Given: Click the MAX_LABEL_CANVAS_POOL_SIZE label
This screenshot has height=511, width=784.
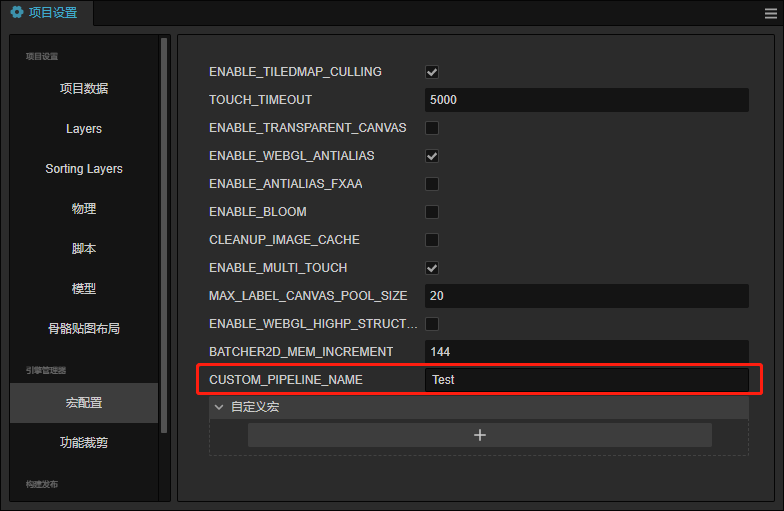Looking at the screenshot, I should [308, 296].
